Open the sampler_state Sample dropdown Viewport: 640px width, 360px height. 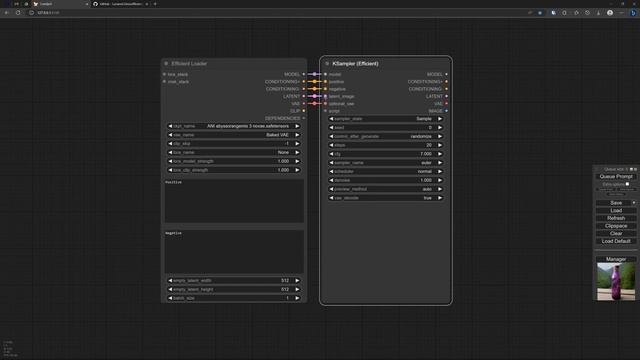[x=386, y=119]
